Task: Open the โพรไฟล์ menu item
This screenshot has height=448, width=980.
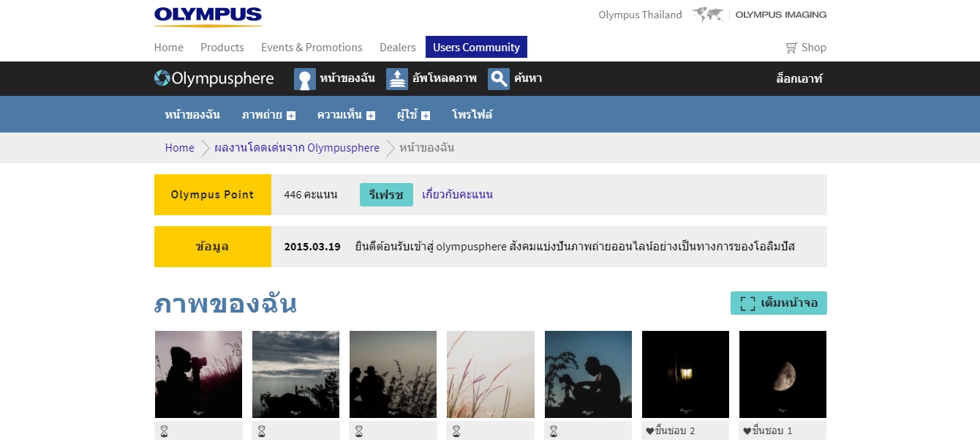Action: 472,115
